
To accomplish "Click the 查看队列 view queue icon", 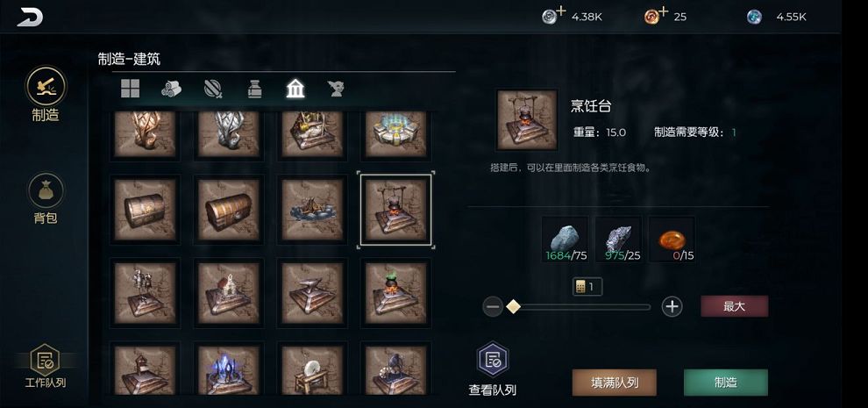I will [493, 360].
